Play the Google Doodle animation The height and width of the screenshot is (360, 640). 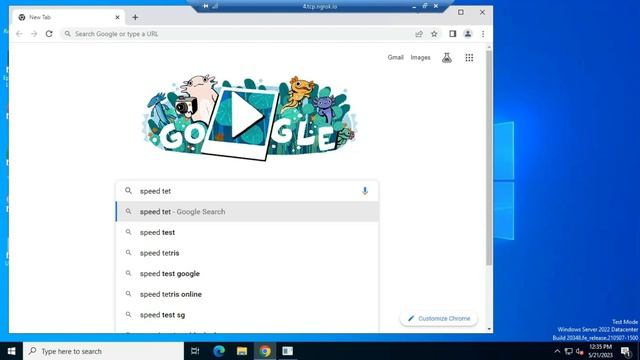tap(246, 115)
